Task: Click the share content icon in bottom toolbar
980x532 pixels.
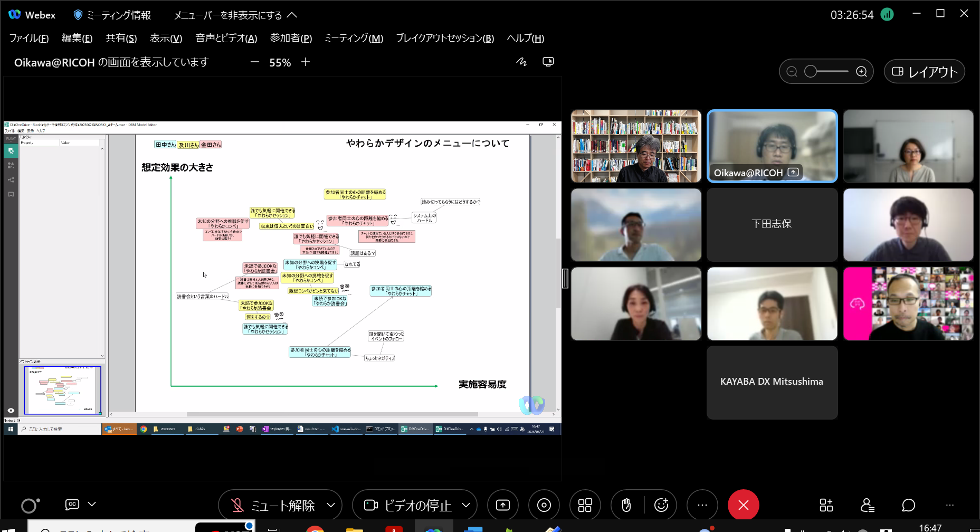Action: [x=502, y=505]
